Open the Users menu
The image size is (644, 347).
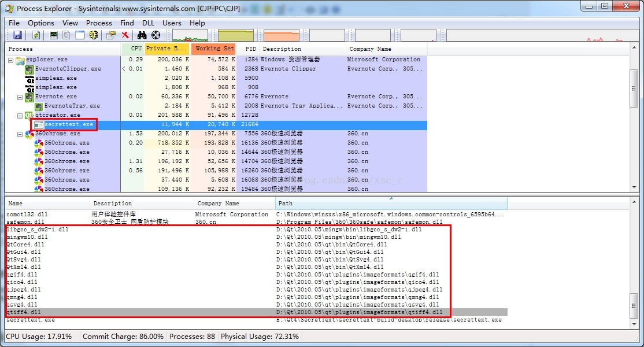click(x=172, y=23)
